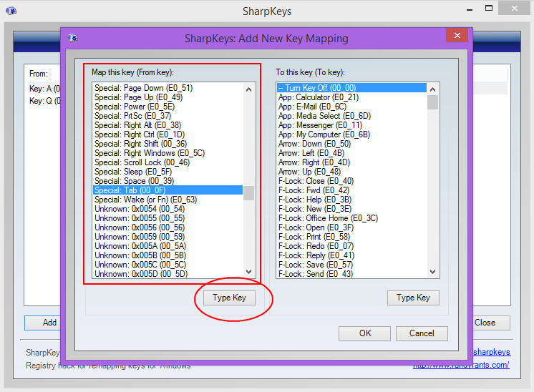Image resolution: width=534 pixels, height=392 pixels.
Task: Select Special: Right Alt (E0_38)
Action: [x=168, y=125]
